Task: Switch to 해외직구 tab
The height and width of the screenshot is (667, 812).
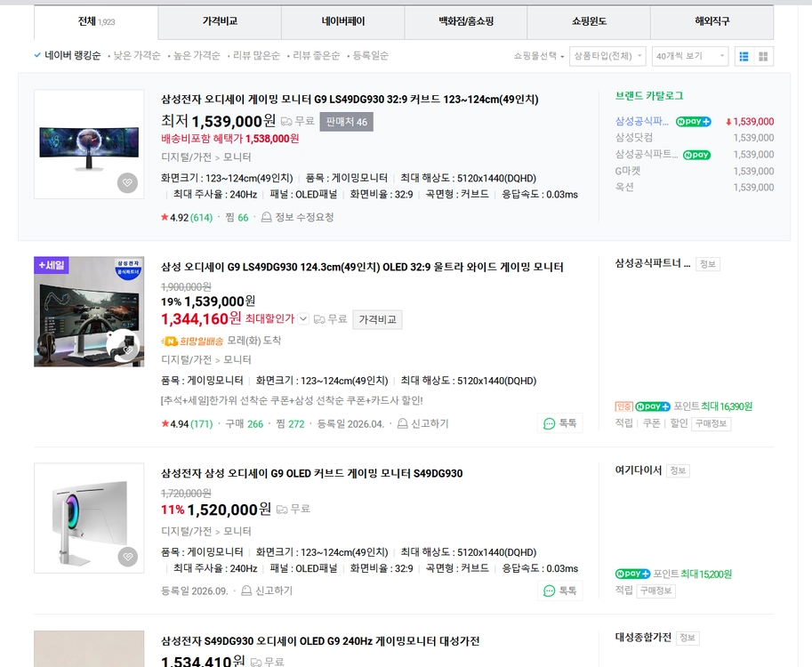Action: (712, 21)
